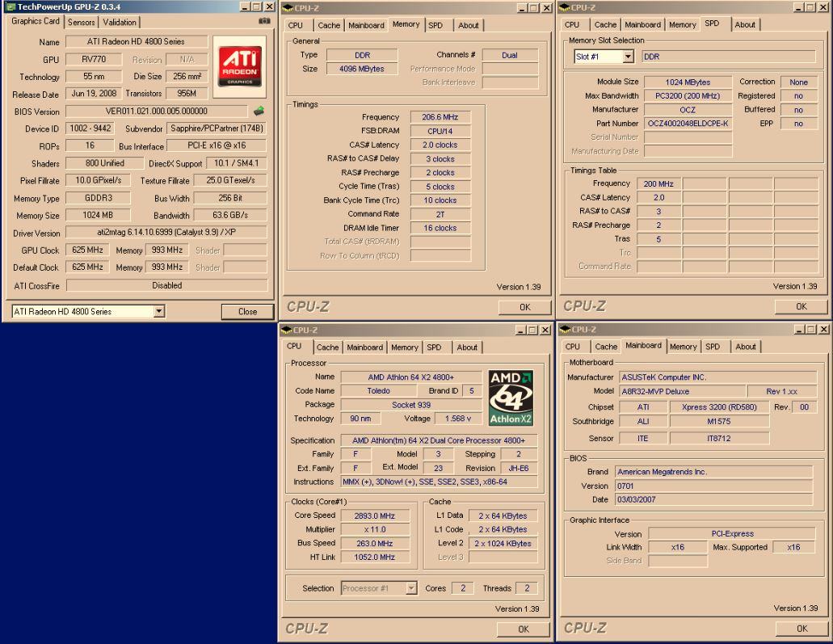
Task: Click the Graphic Interface Version PCI-Express value
Action: [732, 533]
